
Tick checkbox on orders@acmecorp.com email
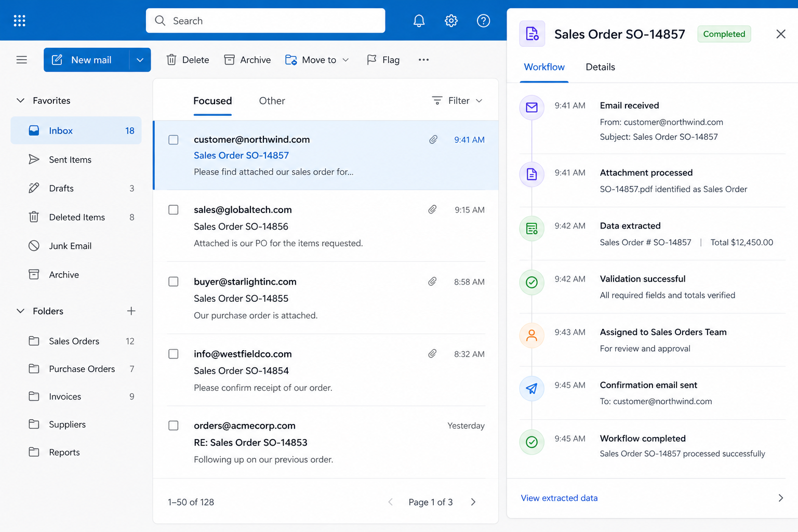173,425
